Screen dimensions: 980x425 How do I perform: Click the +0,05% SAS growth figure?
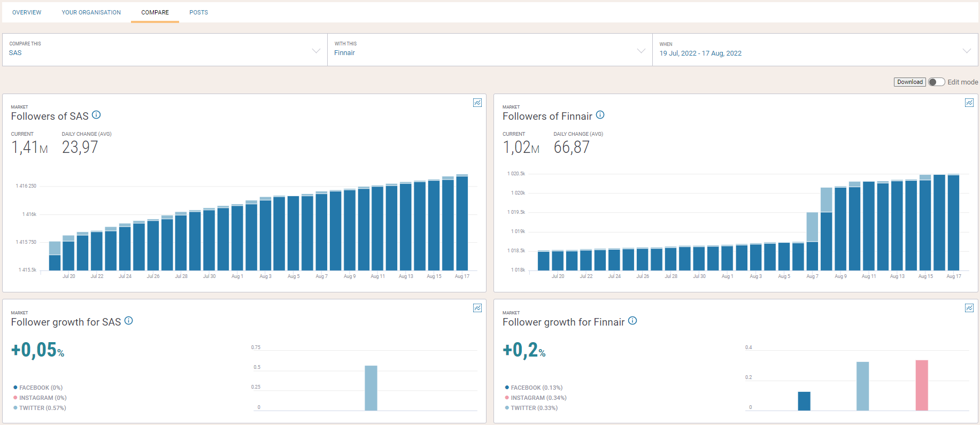pyautogui.click(x=38, y=350)
